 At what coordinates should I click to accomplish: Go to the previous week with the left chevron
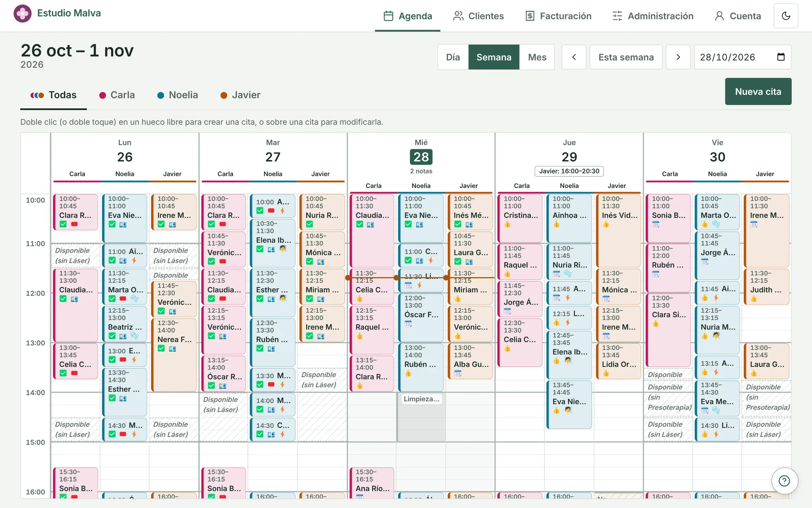tap(574, 57)
